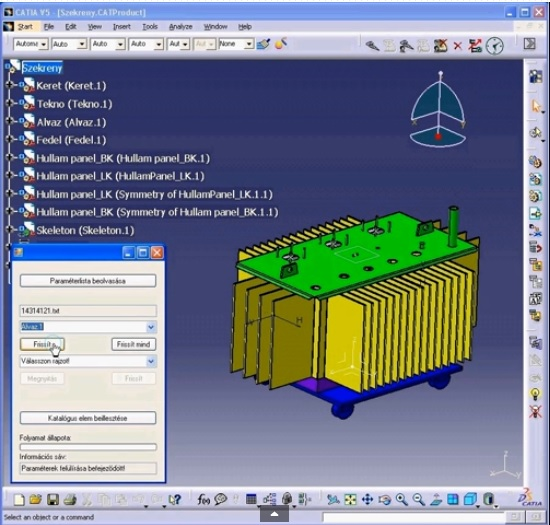Viewport: 550px width, 525px height.
Task: Click the What's This help icon
Action: click(x=174, y=499)
